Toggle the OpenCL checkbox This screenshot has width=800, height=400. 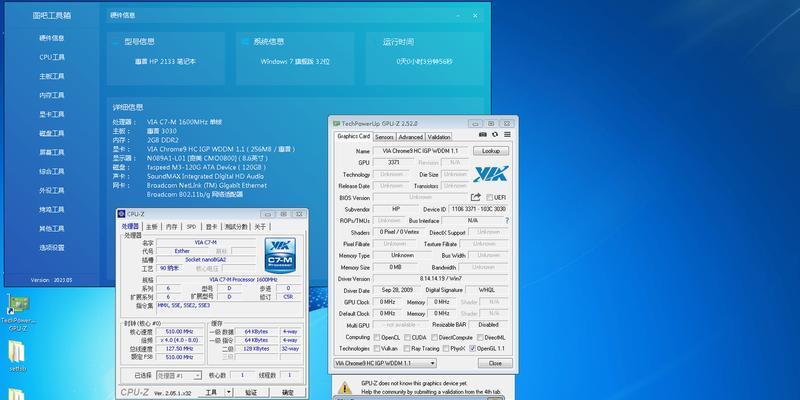(377, 337)
